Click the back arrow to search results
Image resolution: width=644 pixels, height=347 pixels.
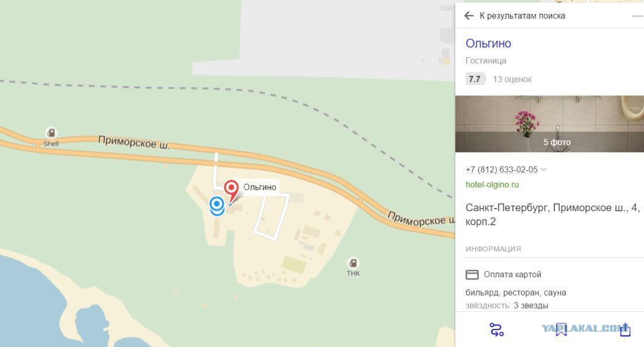click(469, 16)
